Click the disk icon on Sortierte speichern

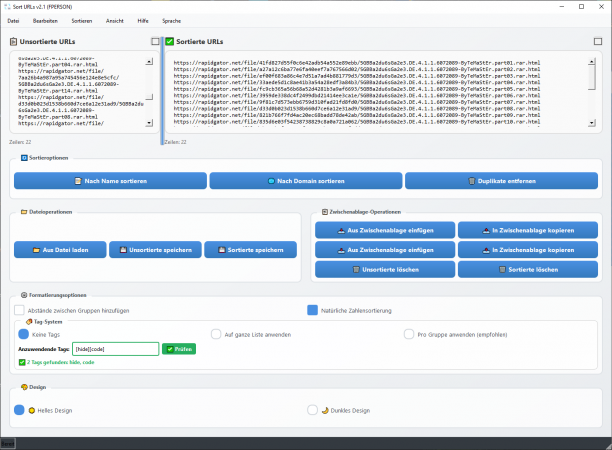point(222,250)
